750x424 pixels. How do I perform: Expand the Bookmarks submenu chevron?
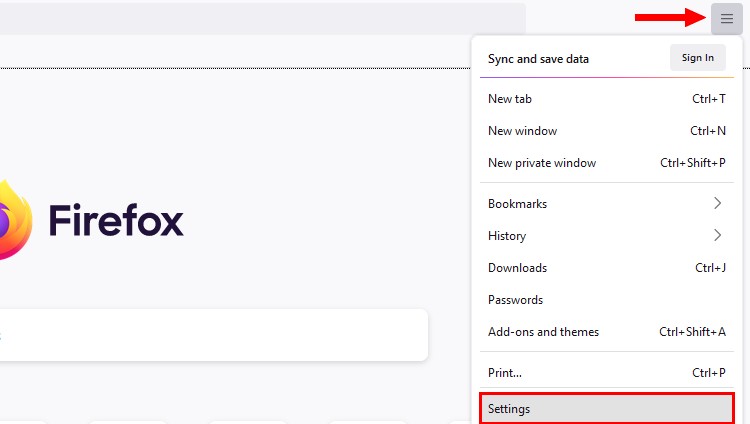click(x=717, y=203)
